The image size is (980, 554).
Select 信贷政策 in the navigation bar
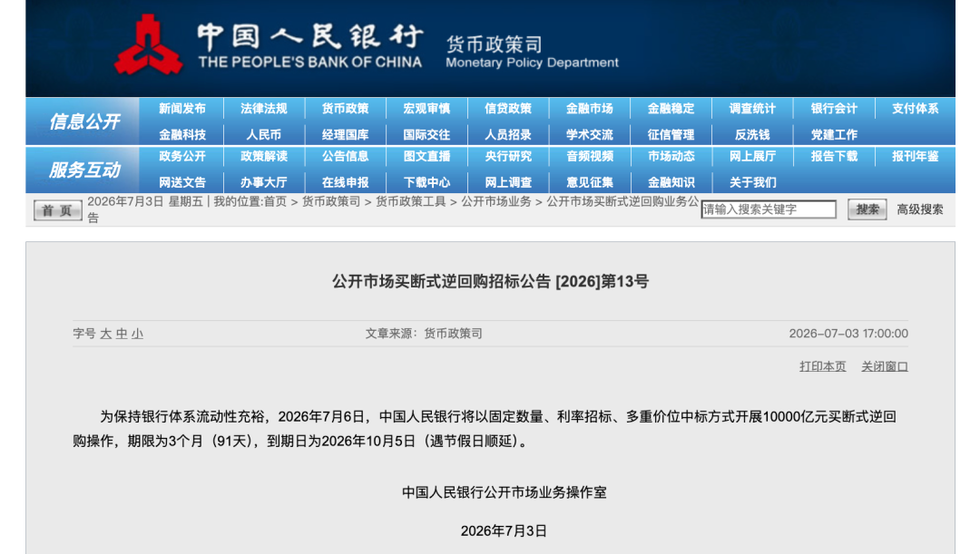point(508,109)
